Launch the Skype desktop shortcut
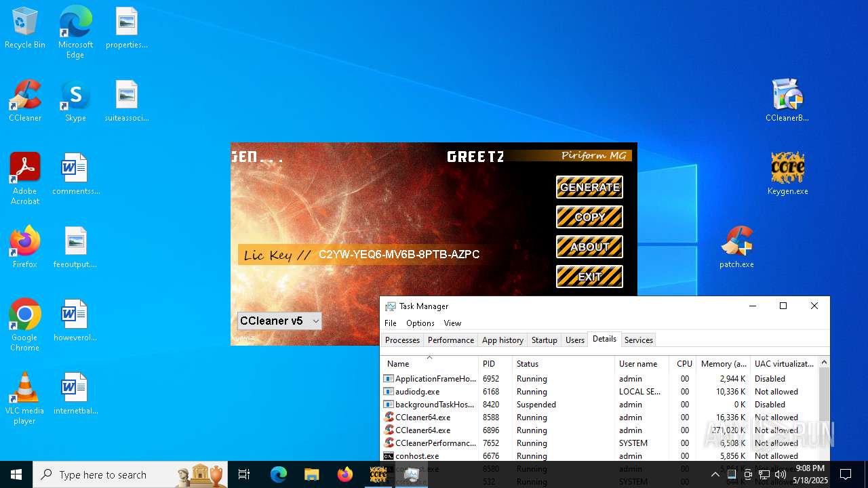The image size is (868, 488). [75, 102]
